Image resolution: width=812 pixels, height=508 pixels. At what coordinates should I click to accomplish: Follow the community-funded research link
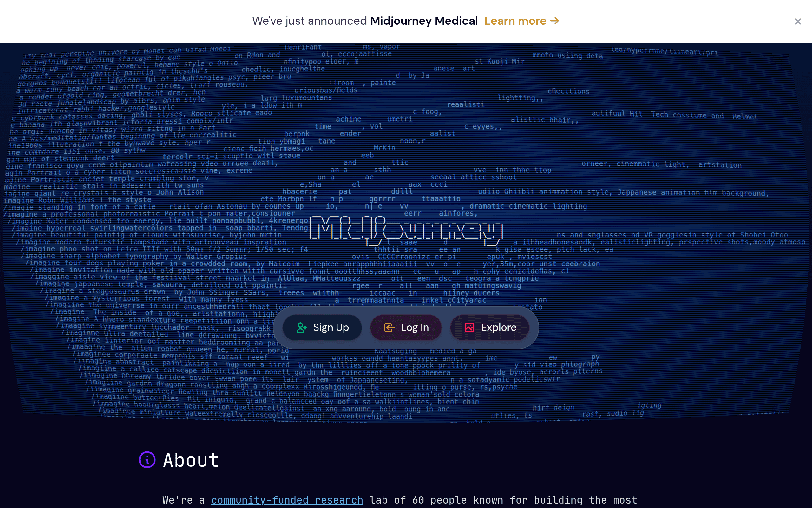(287, 500)
